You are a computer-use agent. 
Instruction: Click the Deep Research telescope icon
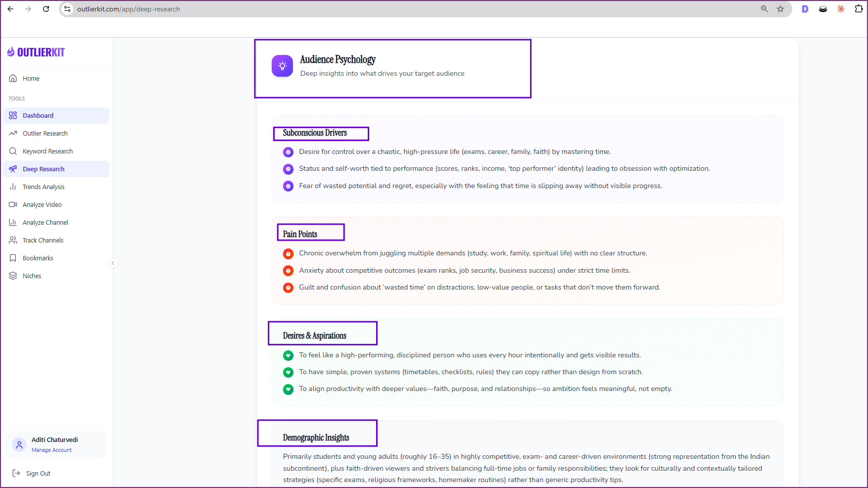point(13,169)
